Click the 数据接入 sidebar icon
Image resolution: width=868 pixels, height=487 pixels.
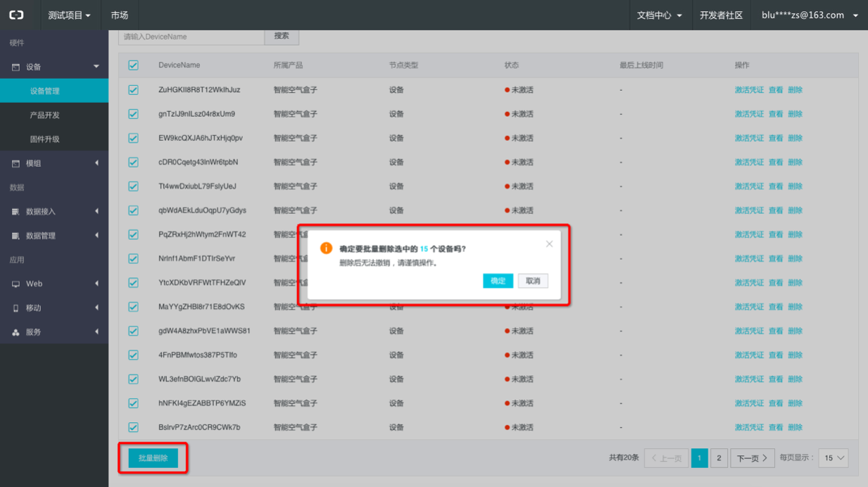click(x=16, y=211)
